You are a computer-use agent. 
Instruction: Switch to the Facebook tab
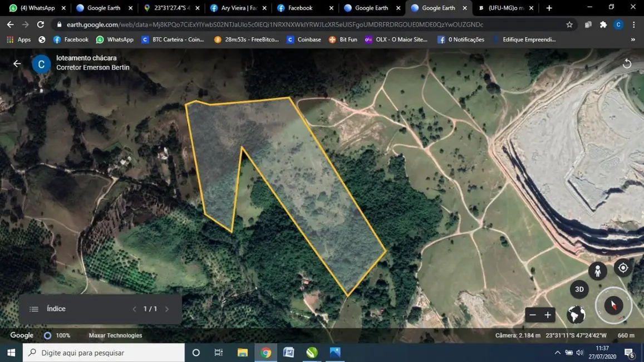301,8
